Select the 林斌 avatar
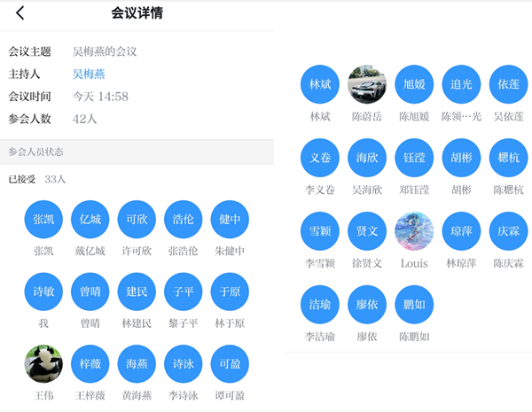The height and width of the screenshot is (412, 532). coord(320,85)
